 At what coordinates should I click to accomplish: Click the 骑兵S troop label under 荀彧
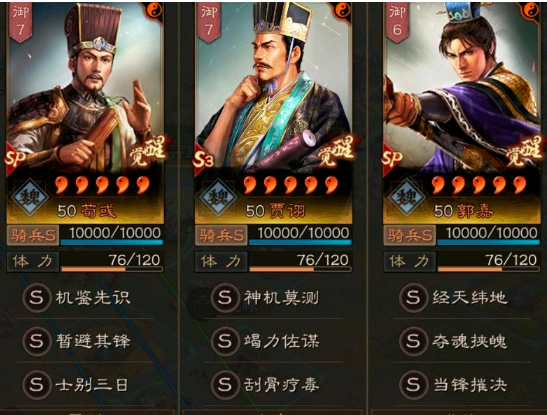(x=33, y=235)
